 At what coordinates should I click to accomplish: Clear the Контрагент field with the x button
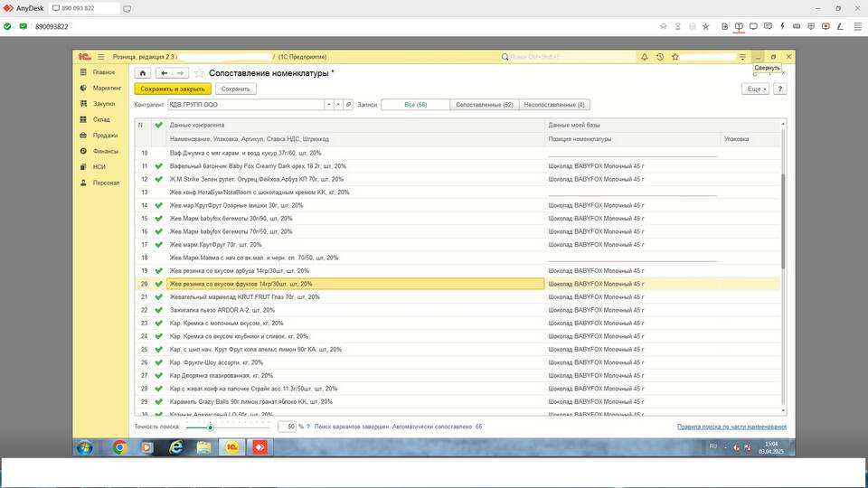click(x=338, y=105)
